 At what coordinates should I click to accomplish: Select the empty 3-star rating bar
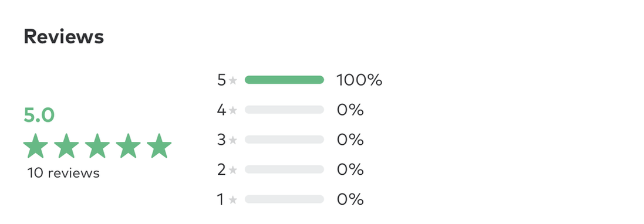284,140
